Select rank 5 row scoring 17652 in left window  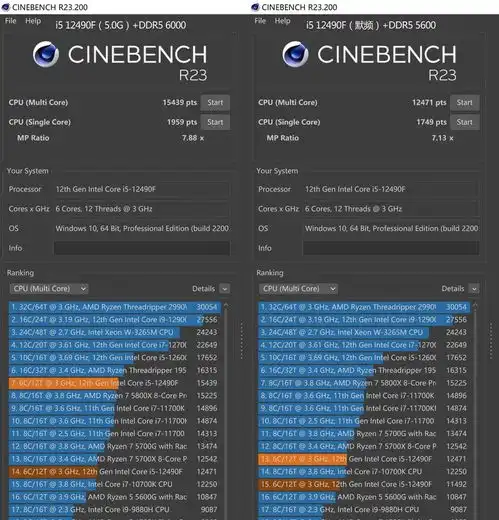115,358
